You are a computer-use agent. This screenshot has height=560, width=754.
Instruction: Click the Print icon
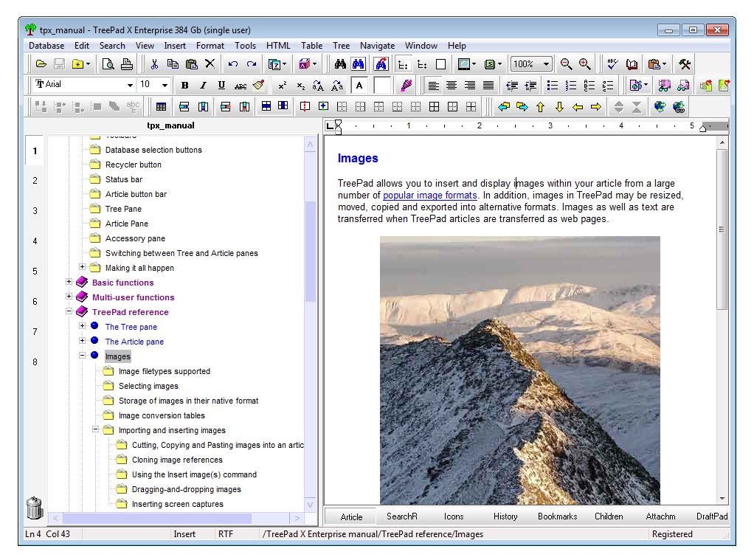[126, 64]
